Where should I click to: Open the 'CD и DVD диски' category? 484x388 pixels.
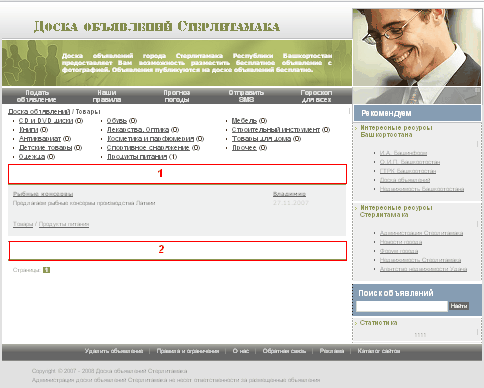click(46, 121)
